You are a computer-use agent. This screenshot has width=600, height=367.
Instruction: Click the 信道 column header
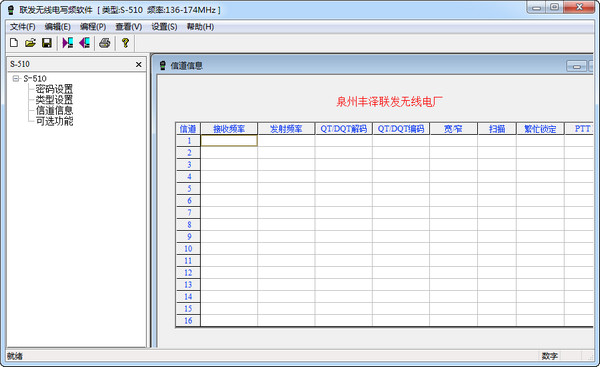point(188,129)
